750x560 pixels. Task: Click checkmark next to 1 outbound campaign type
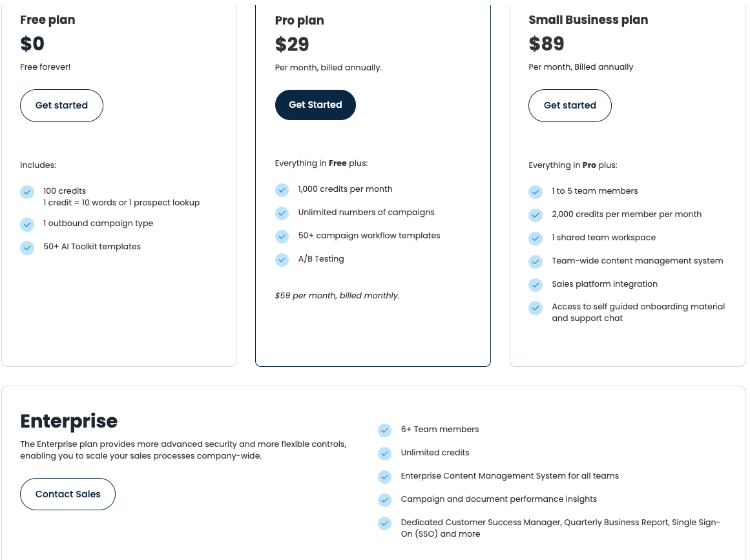point(27,224)
